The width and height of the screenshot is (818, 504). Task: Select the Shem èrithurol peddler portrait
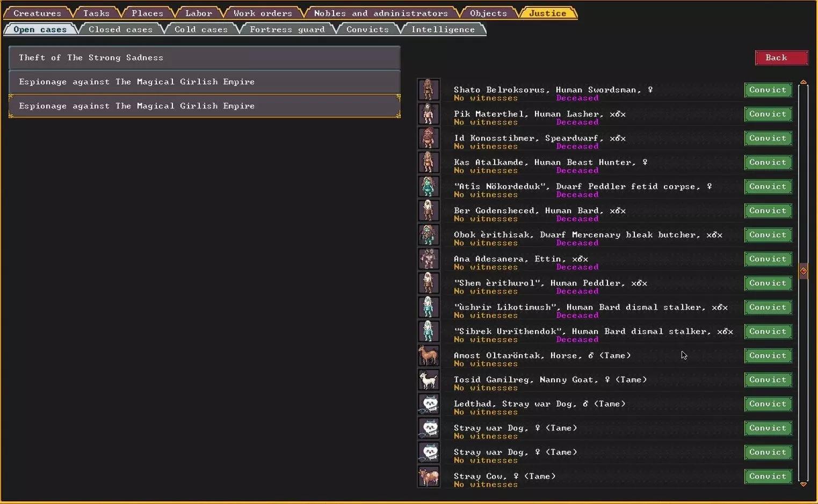[429, 283]
